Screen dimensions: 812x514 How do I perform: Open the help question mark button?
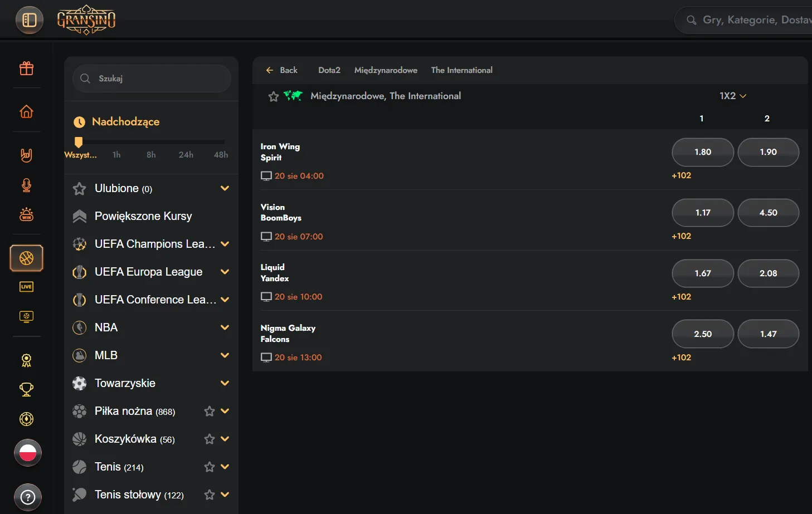pyautogui.click(x=28, y=497)
